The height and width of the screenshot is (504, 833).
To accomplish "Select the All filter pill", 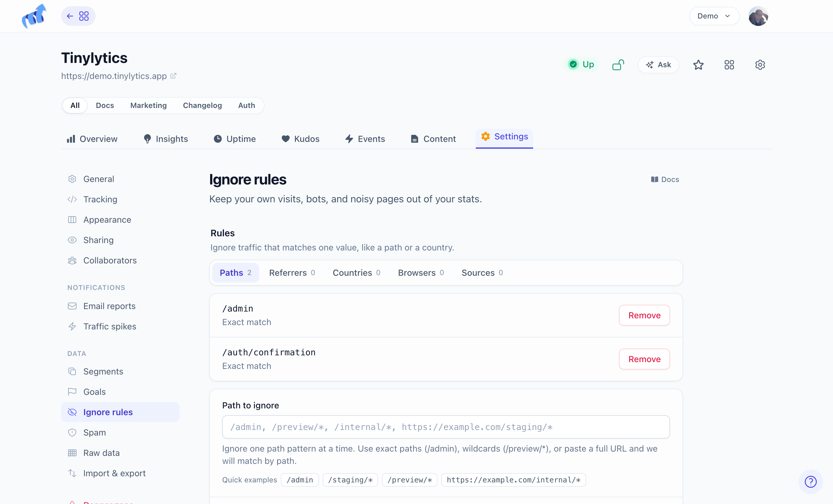I will click(75, 105).
